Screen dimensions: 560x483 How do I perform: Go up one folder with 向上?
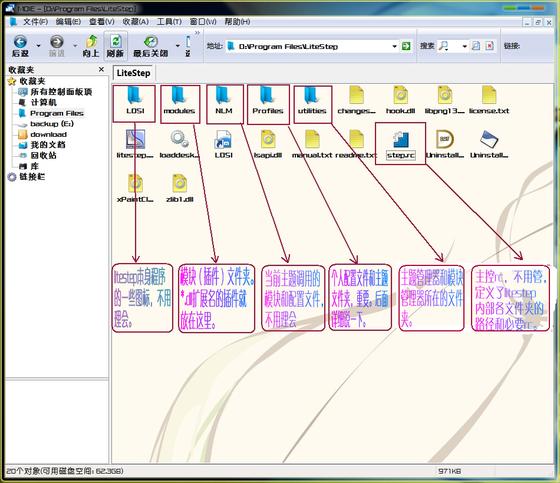(91, 46)
